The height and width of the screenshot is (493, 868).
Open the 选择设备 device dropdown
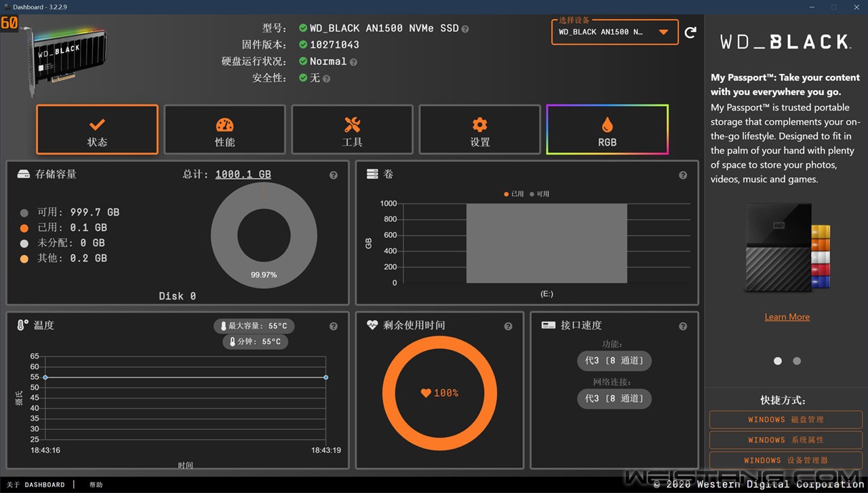coord(615,32)
